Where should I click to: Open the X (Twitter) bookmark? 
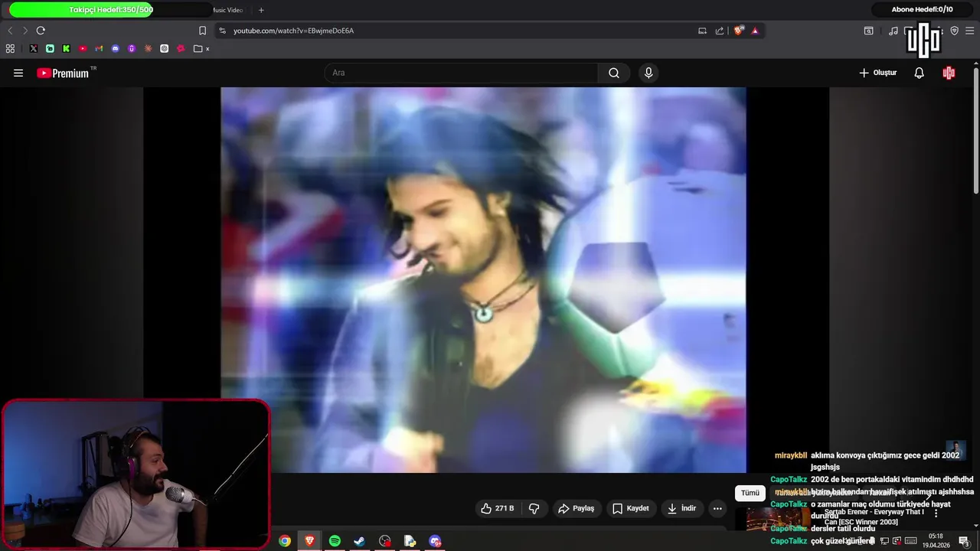click(34, 48)
